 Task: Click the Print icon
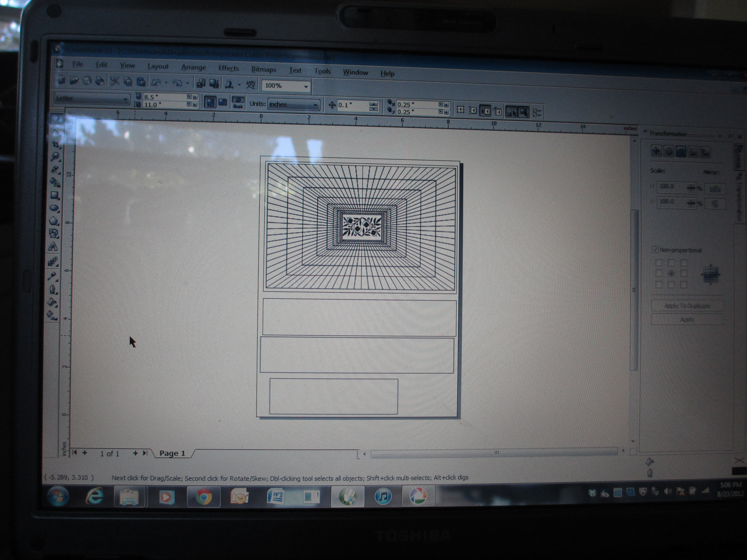click(x=100, y=81)
